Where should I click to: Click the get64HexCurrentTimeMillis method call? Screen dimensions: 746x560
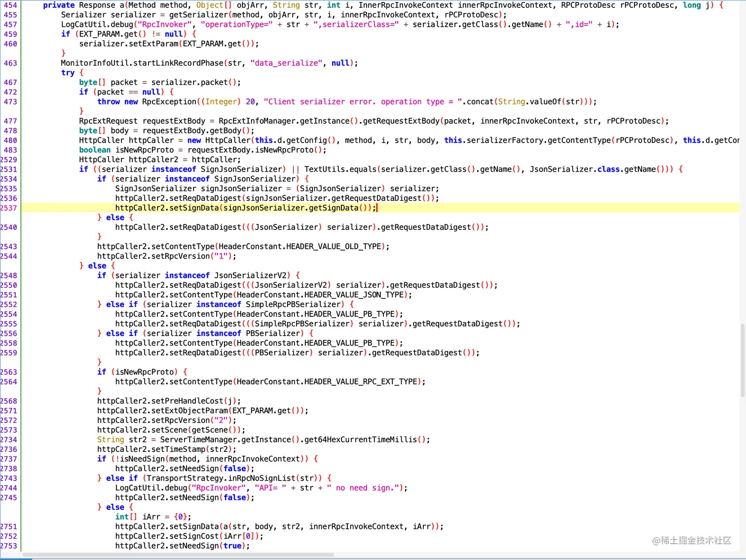click(x=361, y=440)
